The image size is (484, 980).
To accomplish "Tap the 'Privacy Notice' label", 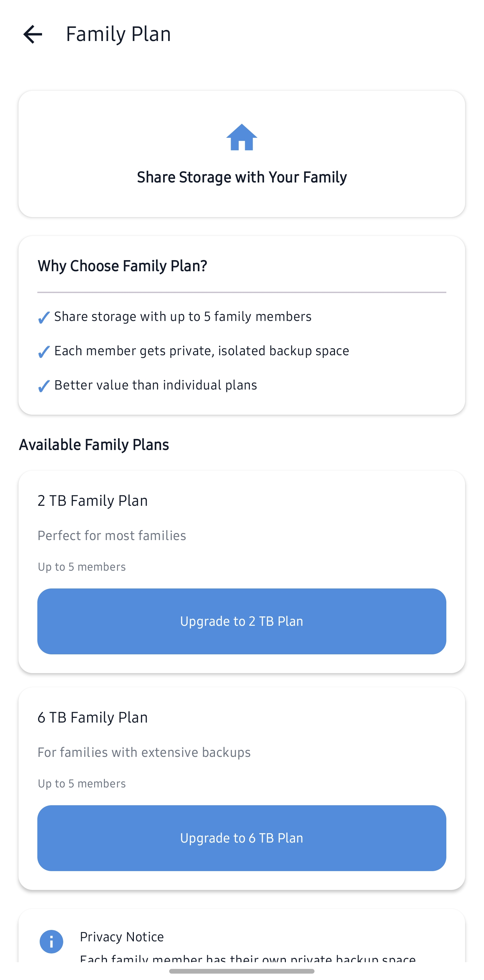I will pos(122,937).
